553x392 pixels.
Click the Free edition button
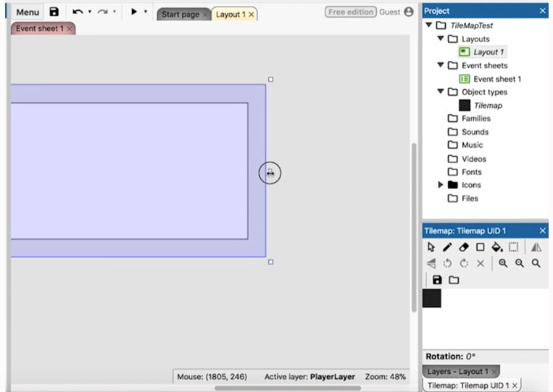(351, 12)
